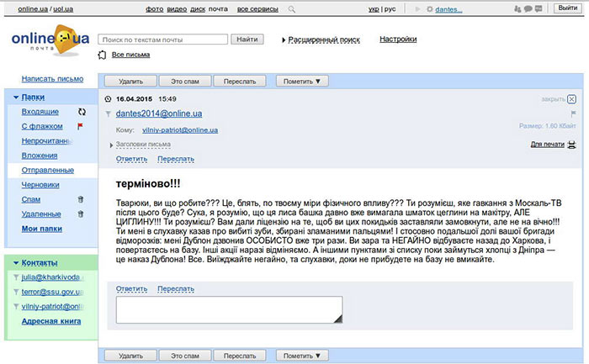Click sender dantes2014@online.ua address
Screen dimensions: 589x364
pyautogui.click(x=159, y=113)
